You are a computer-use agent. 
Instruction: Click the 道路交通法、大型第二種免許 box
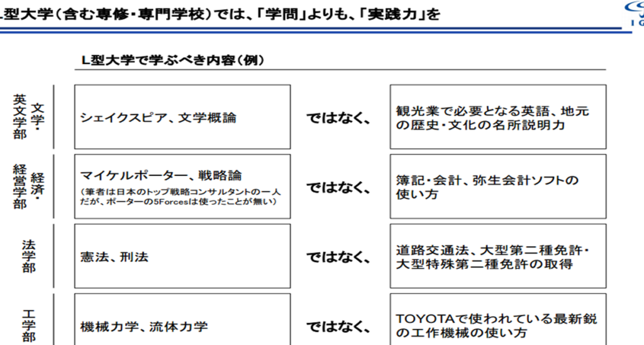[497, 256]
